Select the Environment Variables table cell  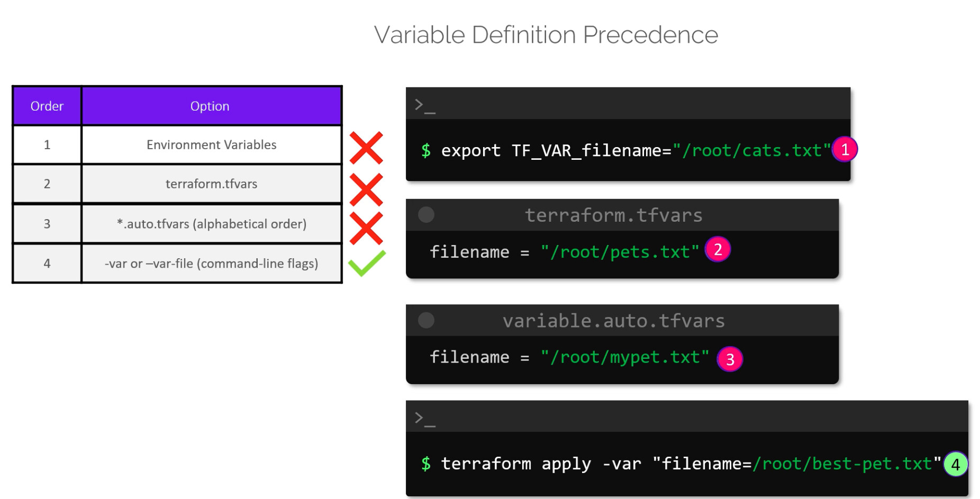click(x=211, y=144)
